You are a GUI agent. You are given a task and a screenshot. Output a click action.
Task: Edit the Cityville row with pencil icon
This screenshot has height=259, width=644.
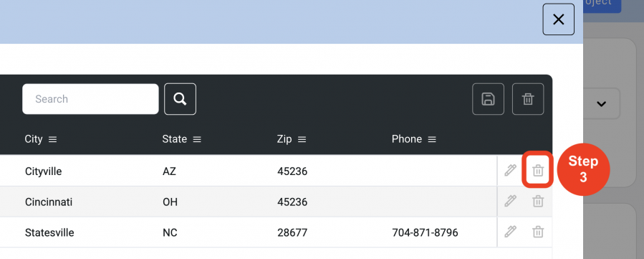pyautogui.click(x=510, y=170)
